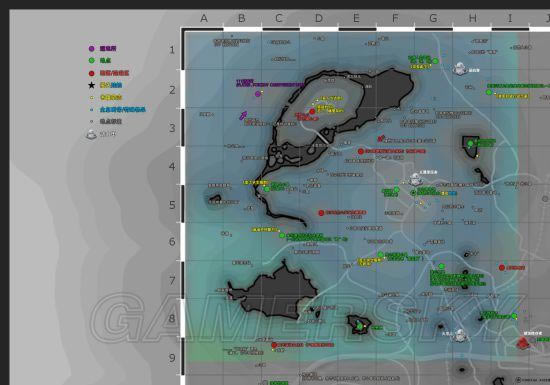Select the purple circle marker in grid B2

[x=258, y=94]
